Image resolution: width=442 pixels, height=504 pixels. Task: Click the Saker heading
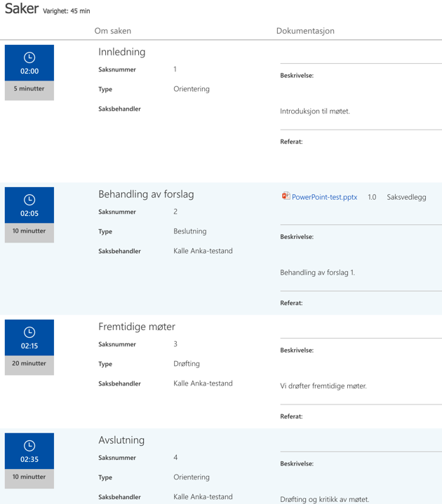click(22, 8)
